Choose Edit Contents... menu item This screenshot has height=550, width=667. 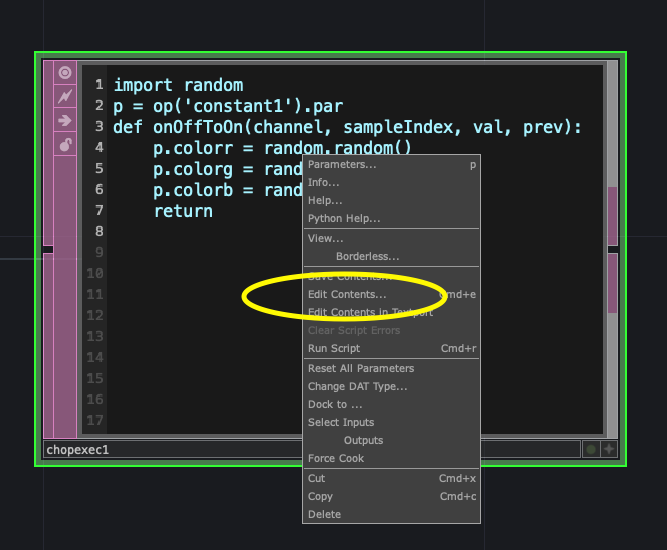[391, 294]
